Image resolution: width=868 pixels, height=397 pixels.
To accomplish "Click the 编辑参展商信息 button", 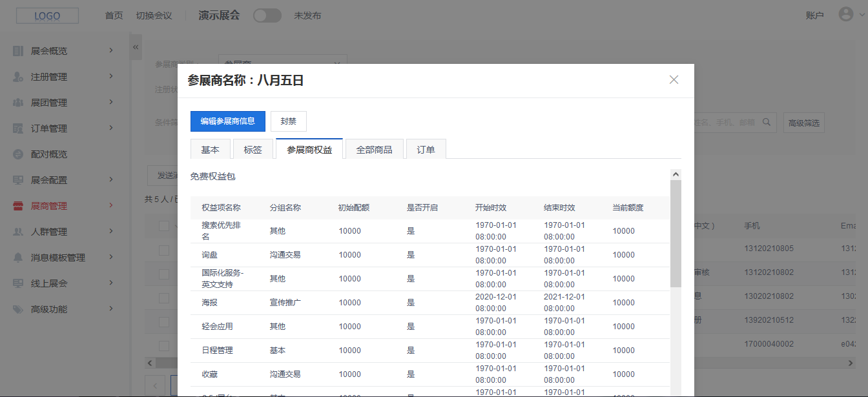I will click(x=228, y=121).
